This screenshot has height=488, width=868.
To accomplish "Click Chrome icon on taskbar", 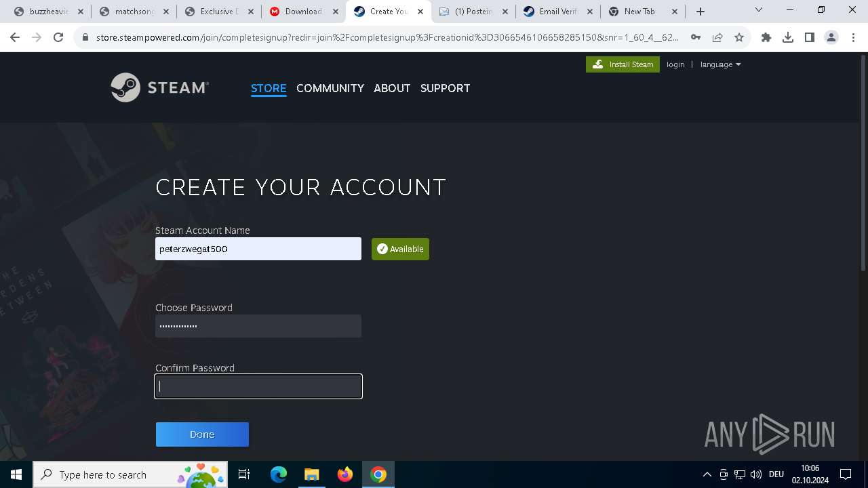I will tap(378, 474).
